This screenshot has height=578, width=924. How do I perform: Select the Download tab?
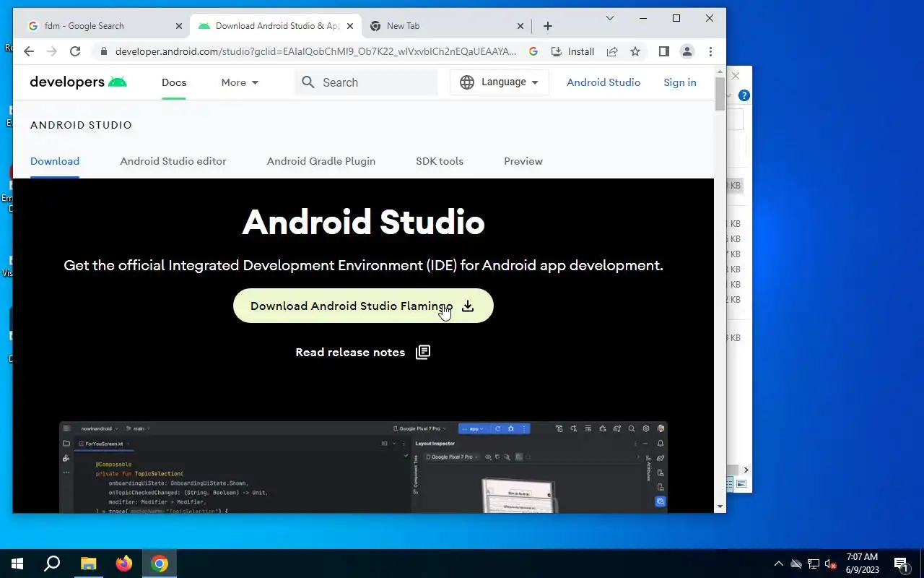coord(55,161)
